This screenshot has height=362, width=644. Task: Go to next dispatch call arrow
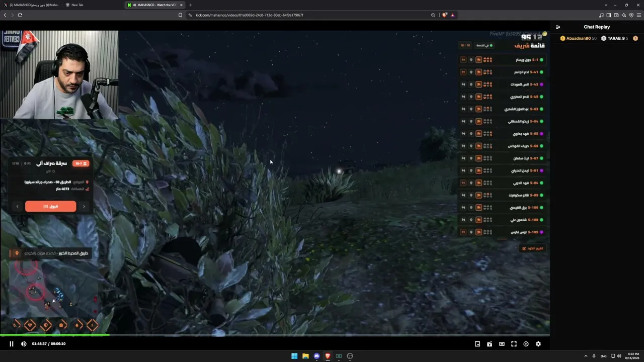[84, 206]
